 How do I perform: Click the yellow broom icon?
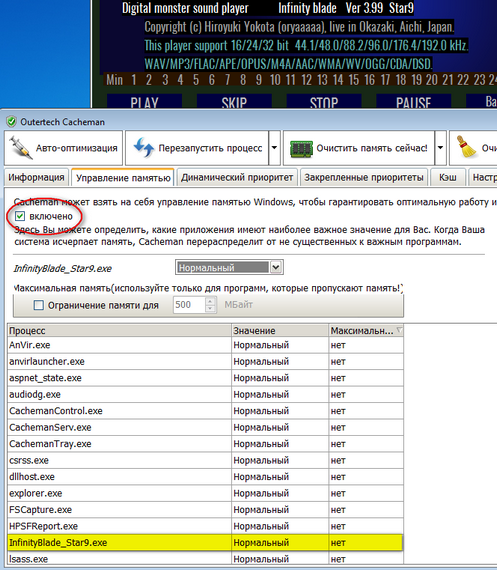466,148
